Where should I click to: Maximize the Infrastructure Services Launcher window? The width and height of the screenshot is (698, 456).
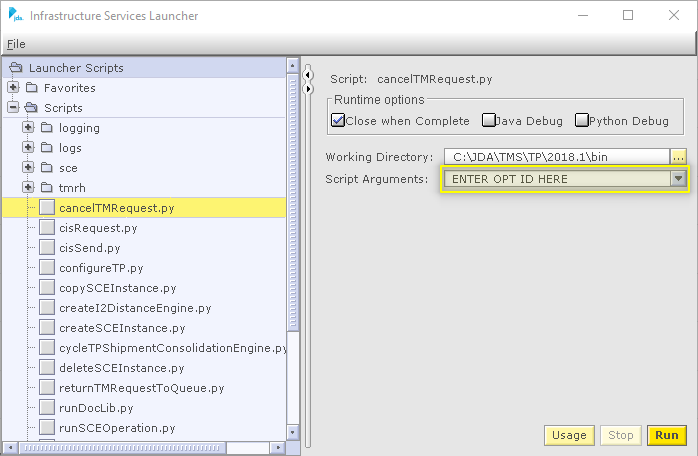(x=628, y=15)
